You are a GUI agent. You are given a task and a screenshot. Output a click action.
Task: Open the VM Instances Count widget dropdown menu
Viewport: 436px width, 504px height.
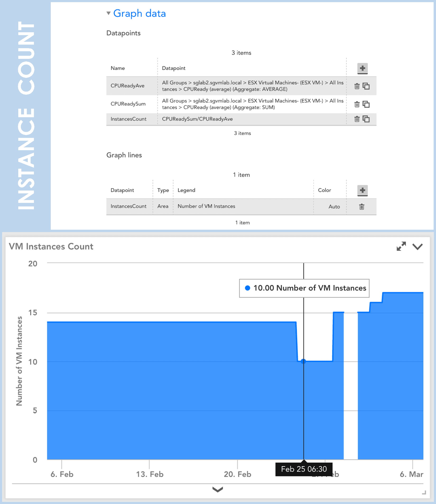[x=417, y=247]
